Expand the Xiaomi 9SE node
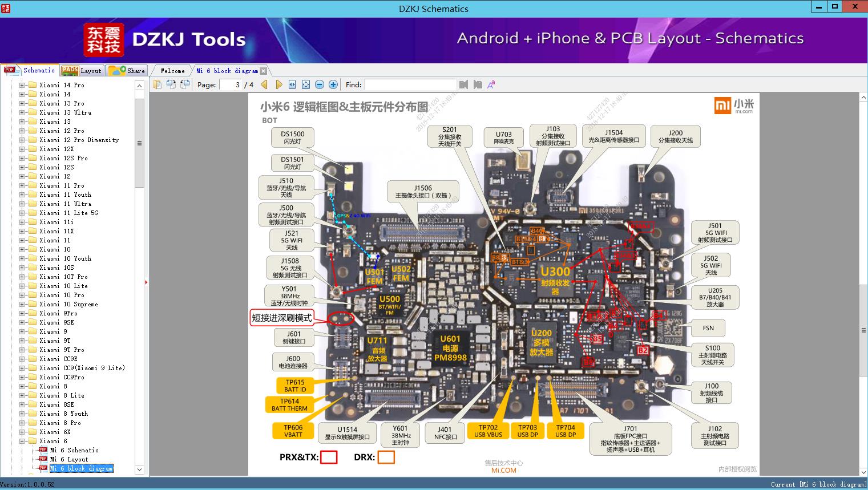Viewport: 868px width, 490px height. (x=22, y=322)
